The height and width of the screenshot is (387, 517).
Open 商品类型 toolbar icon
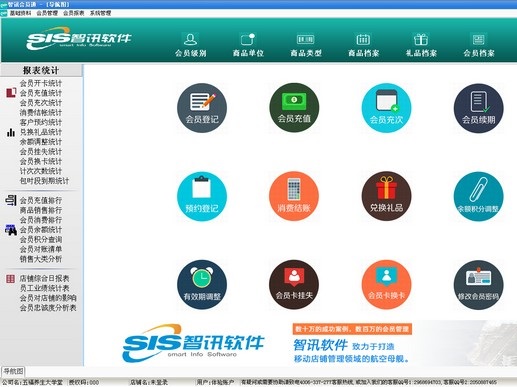[306, 45]
